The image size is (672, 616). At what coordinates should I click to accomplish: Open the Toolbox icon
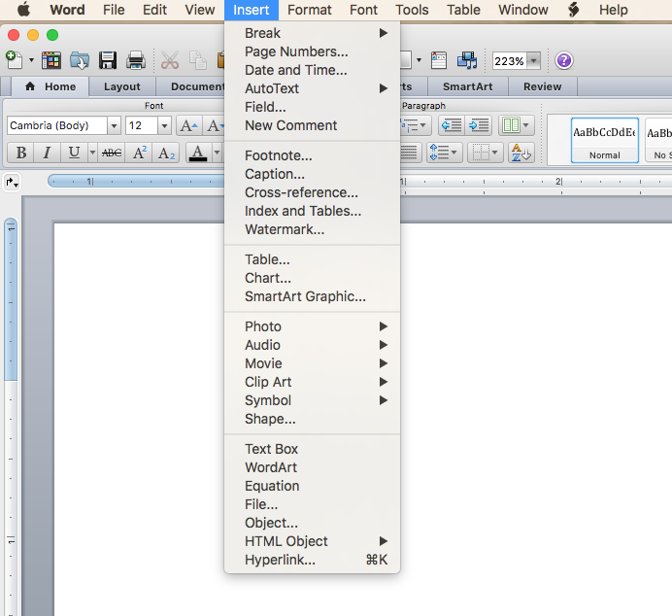pyautogui.click(x=439, y=60)
